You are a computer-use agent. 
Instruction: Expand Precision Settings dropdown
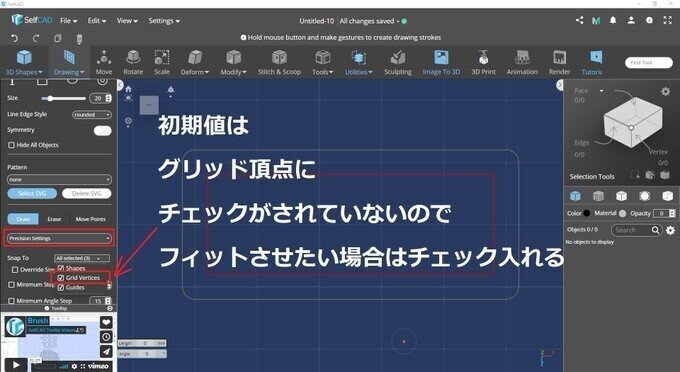pyautogui.click(x=59, y=238)
